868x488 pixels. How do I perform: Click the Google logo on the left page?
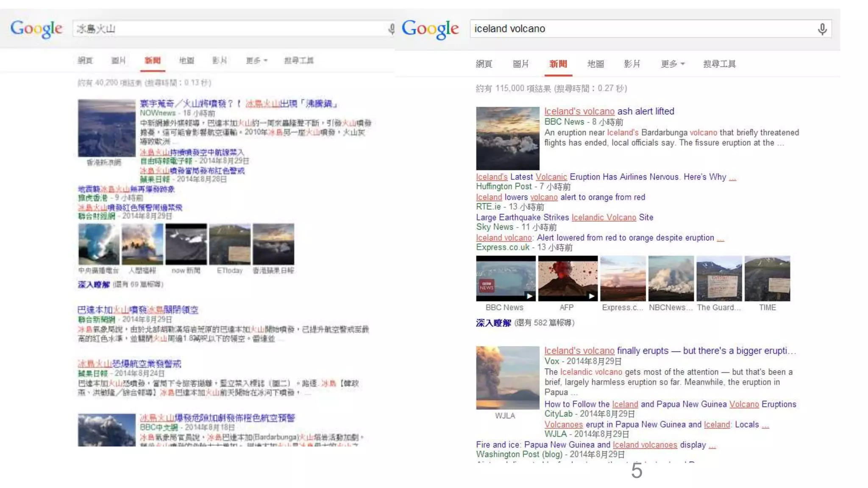[x=36, y=29]
